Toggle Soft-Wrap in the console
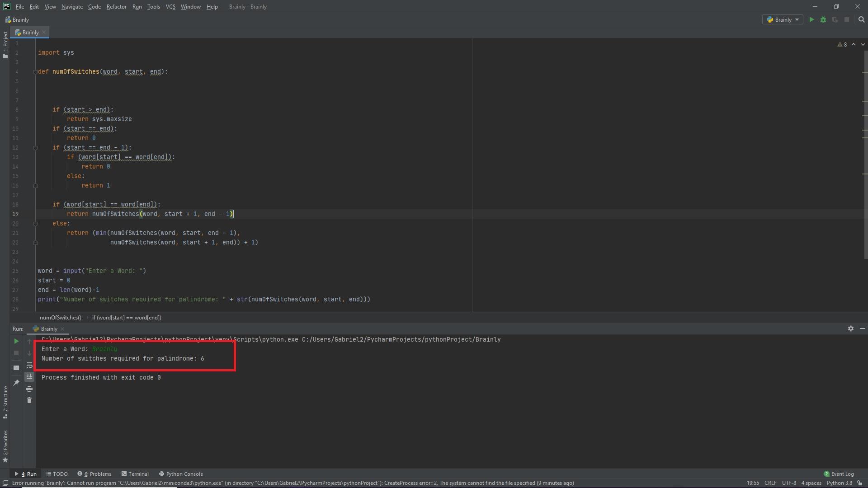The width and height of the screenshot is (868, 488). tap(29, 365)
